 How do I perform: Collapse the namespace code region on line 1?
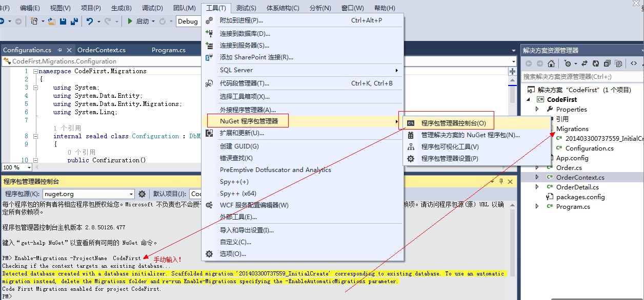(x=35, y=71)
